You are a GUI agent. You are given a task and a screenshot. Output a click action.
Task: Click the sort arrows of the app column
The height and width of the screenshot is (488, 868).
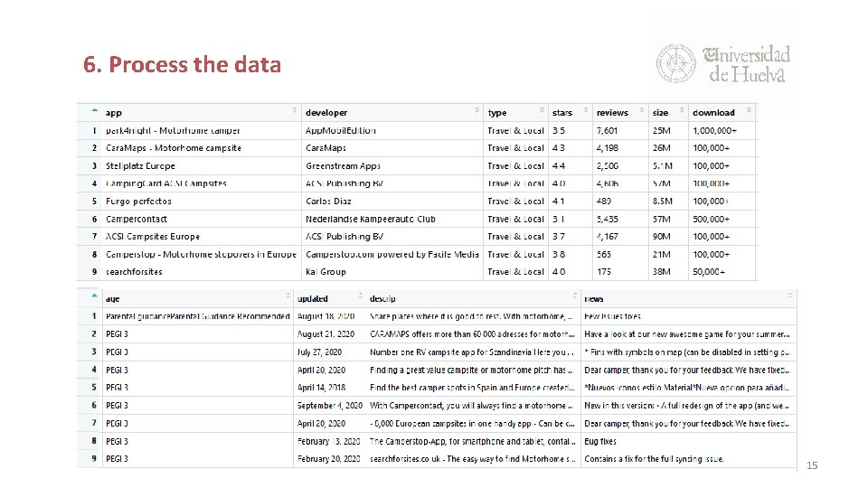pyautogui.click(x=295, y=110)
